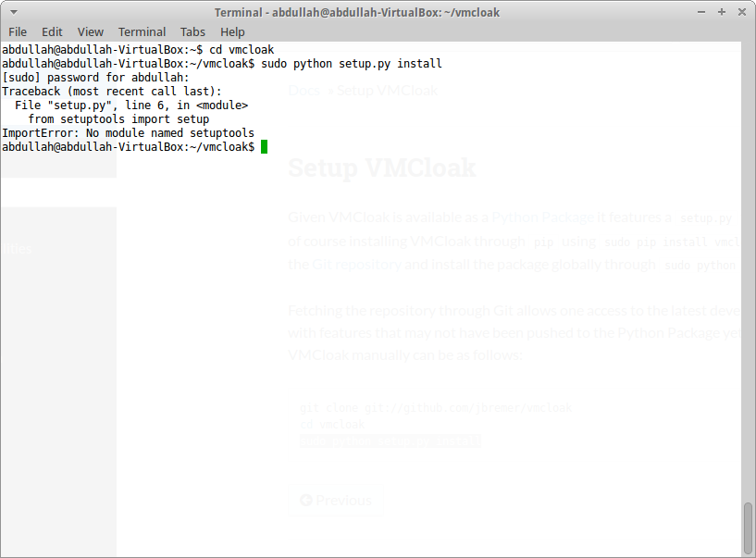Click the 'from setuptools import setup' line

coord(118,119)
